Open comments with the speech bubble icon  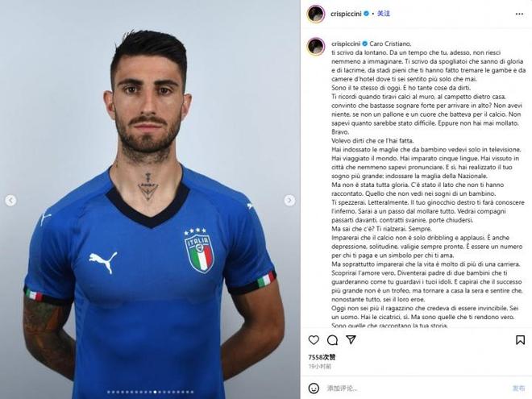[332, 339]
